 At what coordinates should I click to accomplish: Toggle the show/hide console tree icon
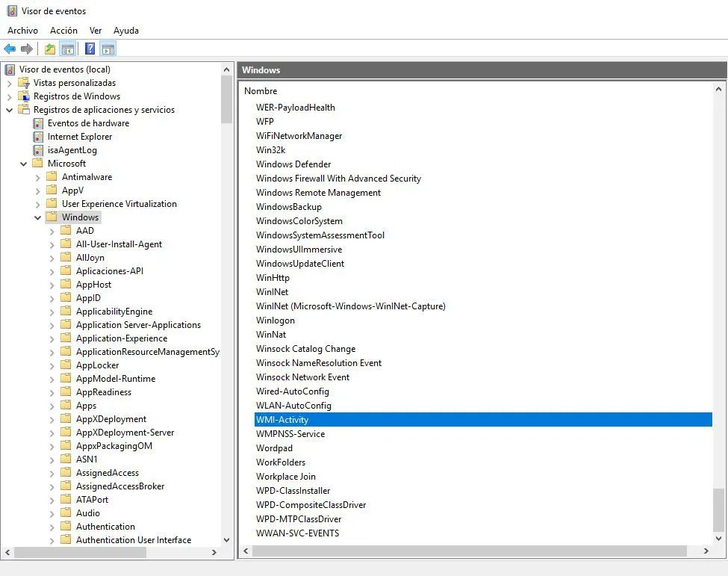pos(68,49)
